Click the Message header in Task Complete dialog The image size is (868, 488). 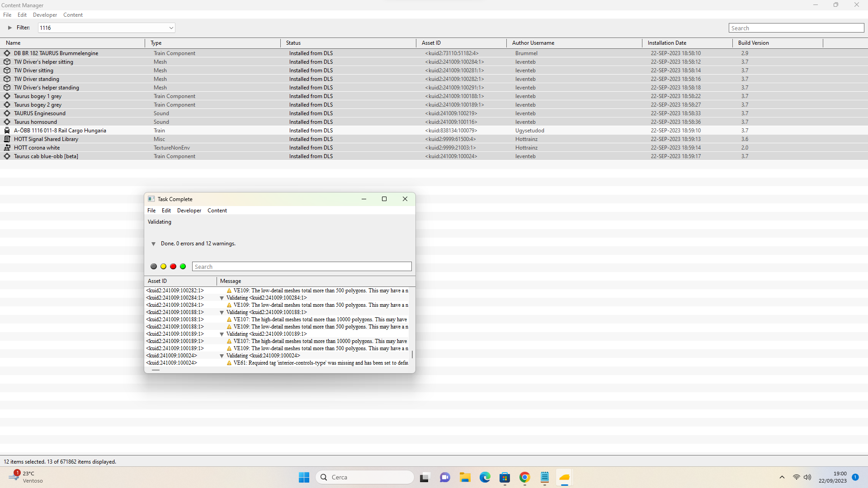tap(316, 281)
